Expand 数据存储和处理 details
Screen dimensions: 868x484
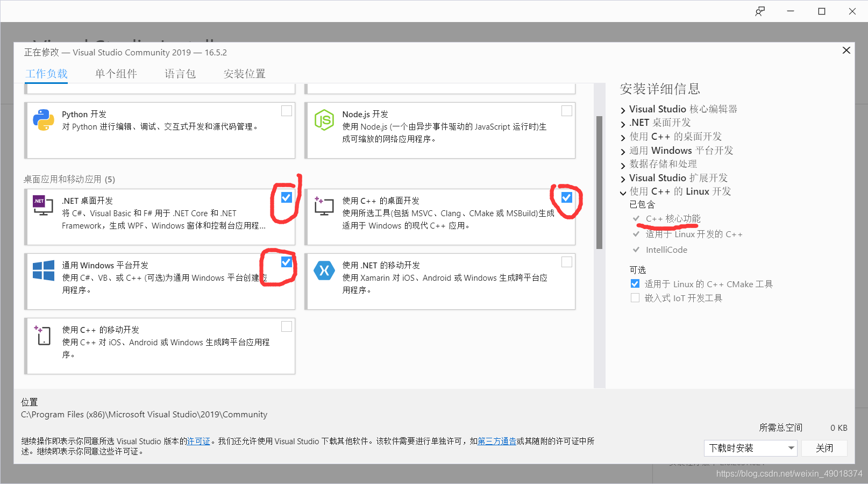pos(623,165)
